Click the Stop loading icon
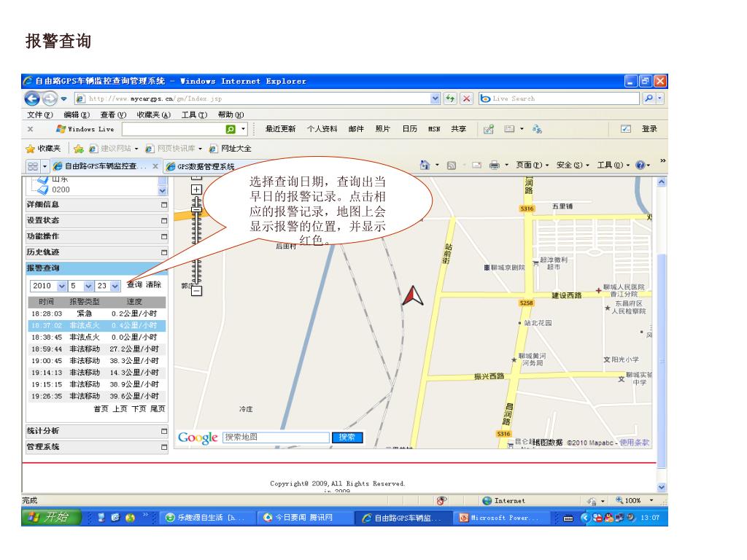The image size is (747, 560). [x=467, y=98]
